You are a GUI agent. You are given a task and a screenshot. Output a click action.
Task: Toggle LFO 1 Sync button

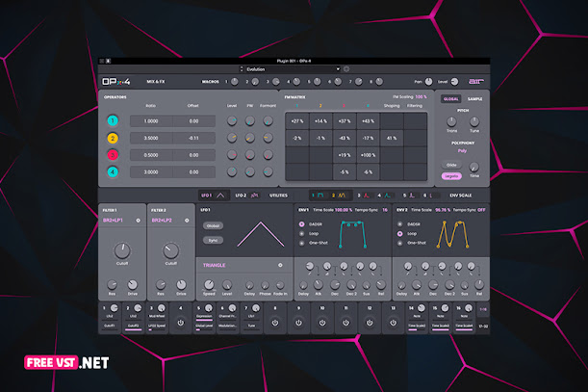213,241
